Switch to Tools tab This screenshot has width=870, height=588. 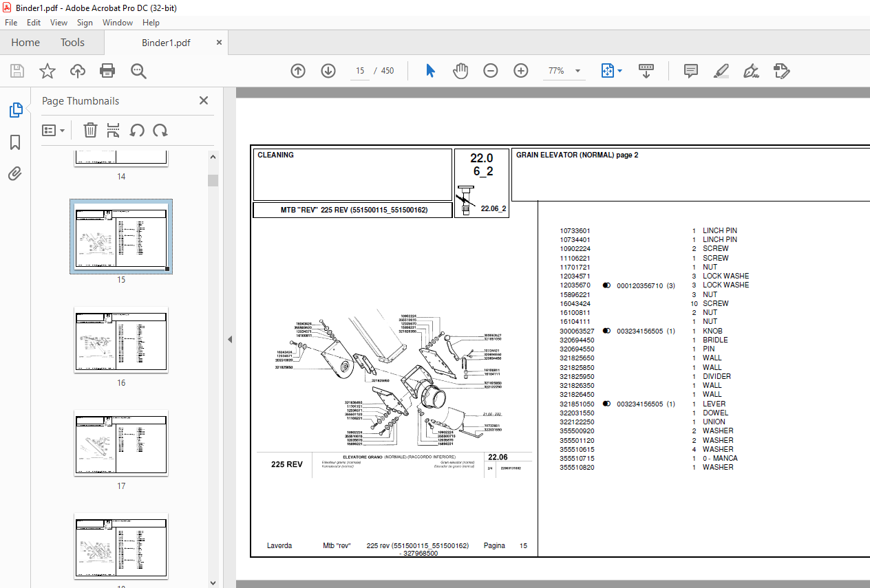[72, 42]
